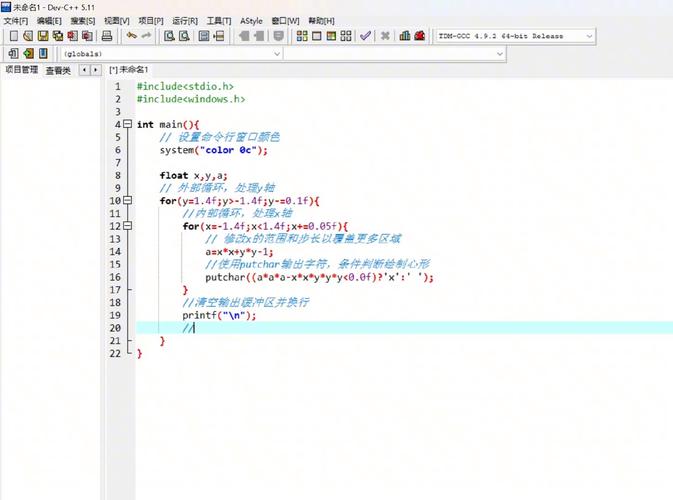
Task: Open the 运行[R] menu
Action: point(185,21)
